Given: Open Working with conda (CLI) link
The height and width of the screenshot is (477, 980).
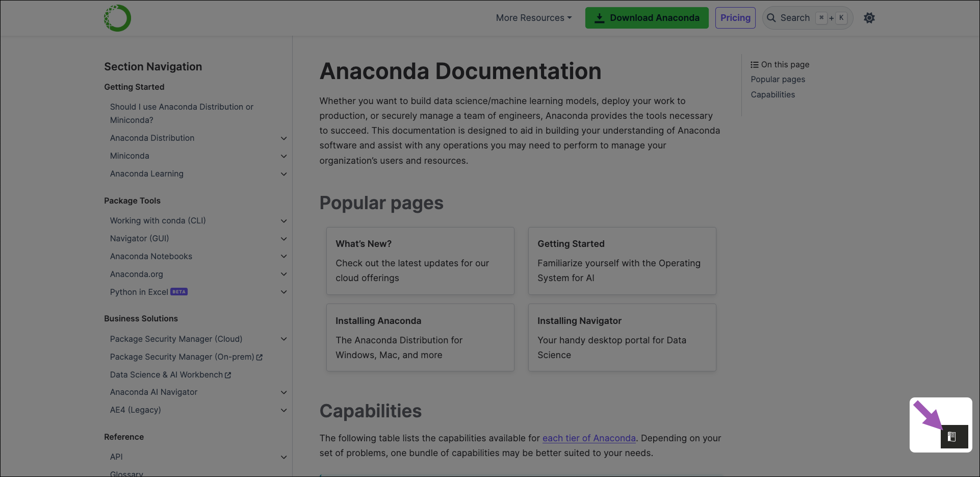Looking at the screenshot, I should pos(158,220).
